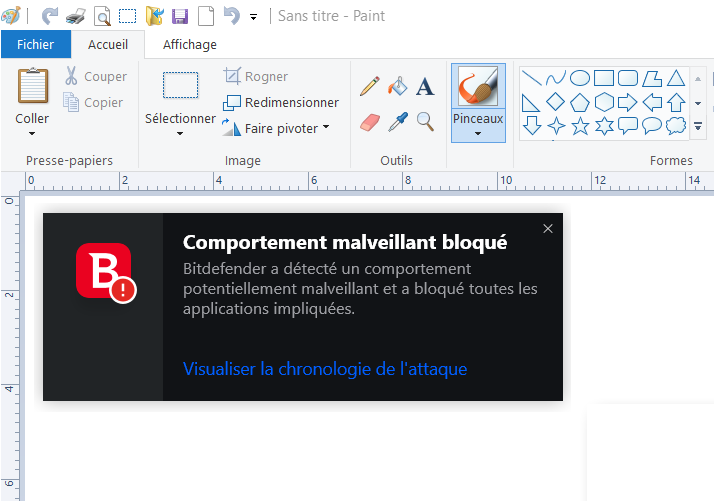714x501 pixels.
Task: Select the Fill bucket tool
Action: 398,86
